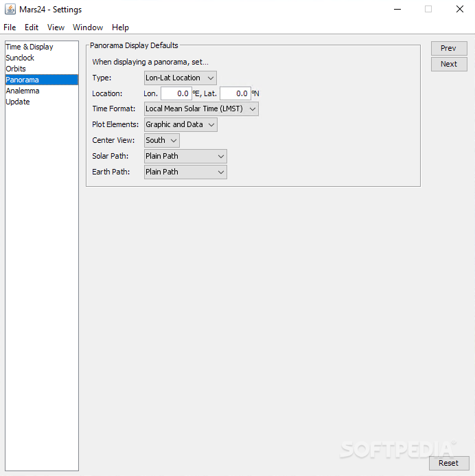Open the File menu
This screenshot has height=476, width=475.
click(10, 27)
